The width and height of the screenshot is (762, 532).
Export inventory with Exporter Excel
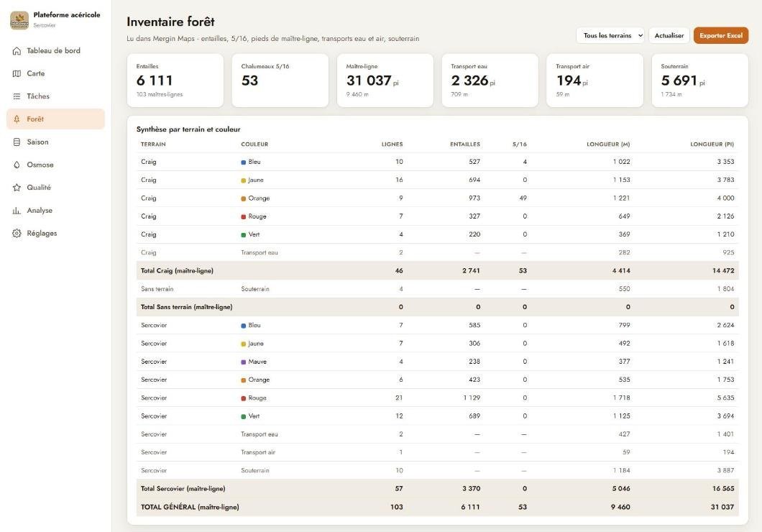721,35
